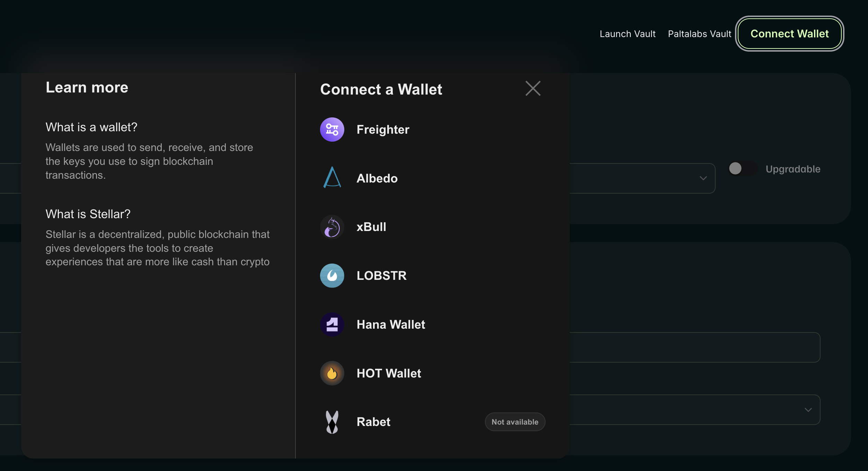Viewport: 868px width, 471px height.
Task: Select Freighter wallet label
Action: click(383, 130)
